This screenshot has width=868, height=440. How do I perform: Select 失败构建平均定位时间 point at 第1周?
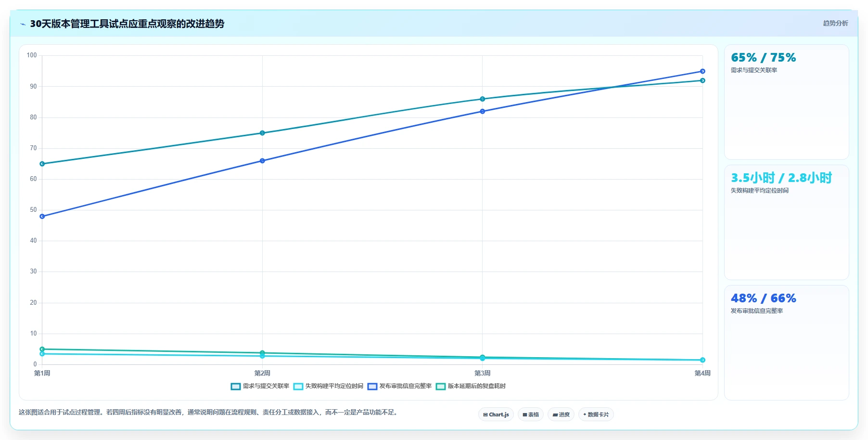[x=42, y=354]
